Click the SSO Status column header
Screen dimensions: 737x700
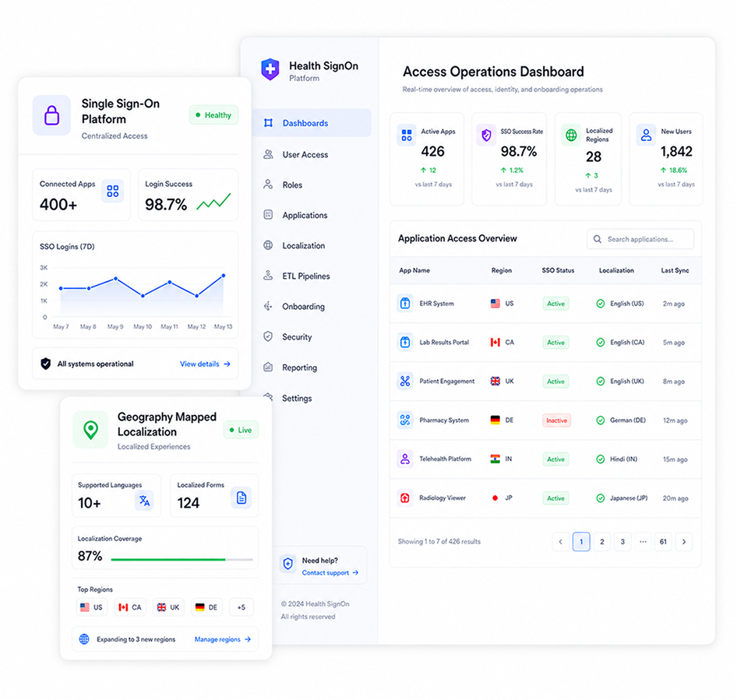click(x=558, y=271)
